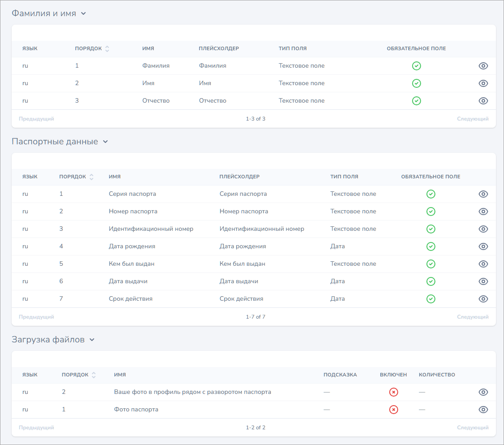Click the 1-2 of 2 pagination text
The width and height of the screenshot is (504, 445).
tap(256, 428)
